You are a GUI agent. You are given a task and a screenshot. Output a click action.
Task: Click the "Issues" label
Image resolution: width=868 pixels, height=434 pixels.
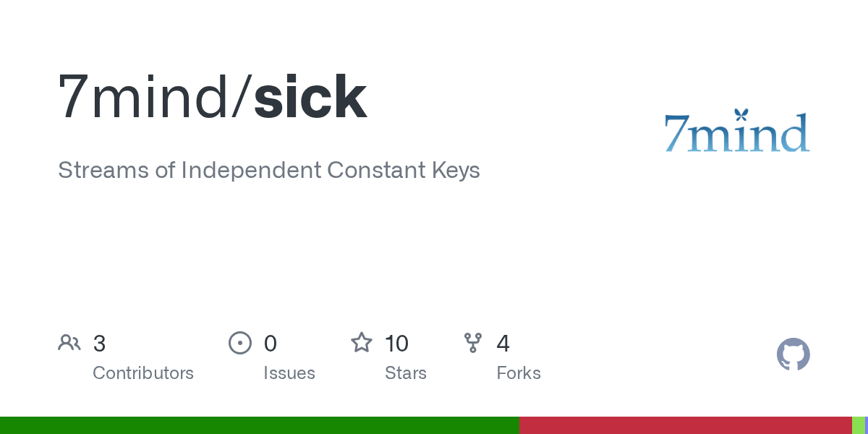tap(289, 373)
